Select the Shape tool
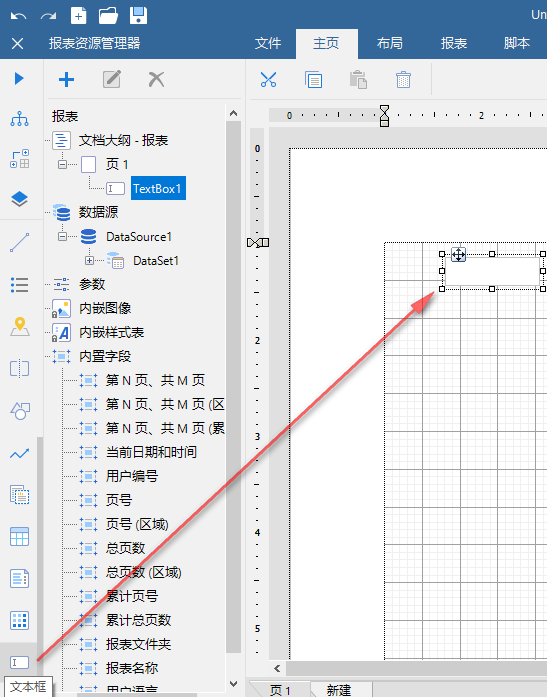The height and width of the screenshot is (697, 547). 20,411
